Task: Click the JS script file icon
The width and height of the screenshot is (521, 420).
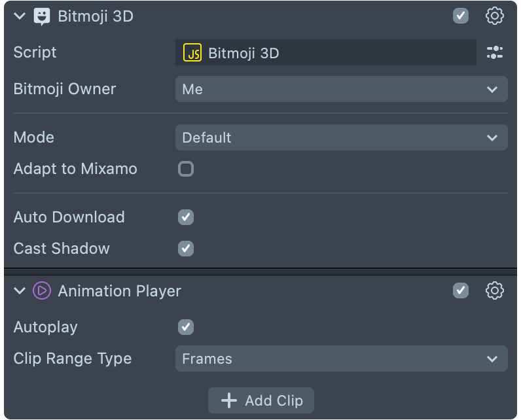Action: point(192,53)
